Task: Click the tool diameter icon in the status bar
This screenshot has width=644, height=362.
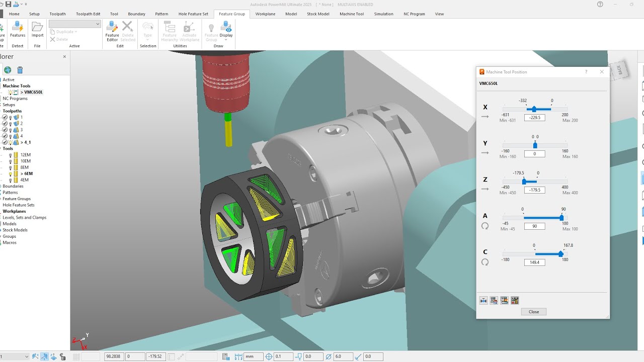Action: [x=329, y=356]
